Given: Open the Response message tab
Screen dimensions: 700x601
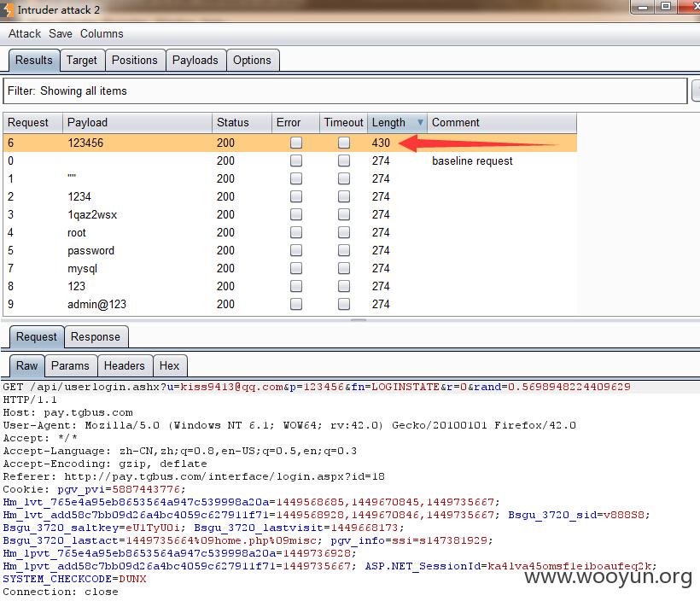Looking at the screenshot, I should tap(96, 336).
